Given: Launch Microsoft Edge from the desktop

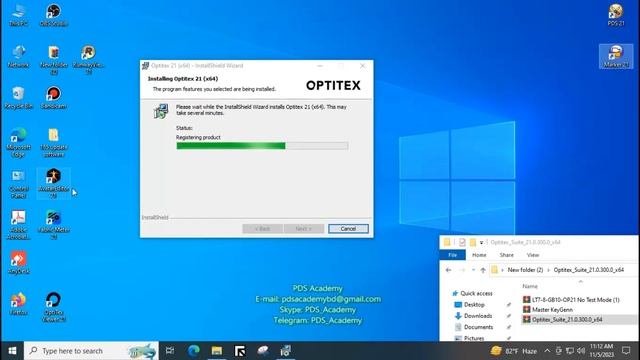Looking at the screenshot, I should 18,142.
